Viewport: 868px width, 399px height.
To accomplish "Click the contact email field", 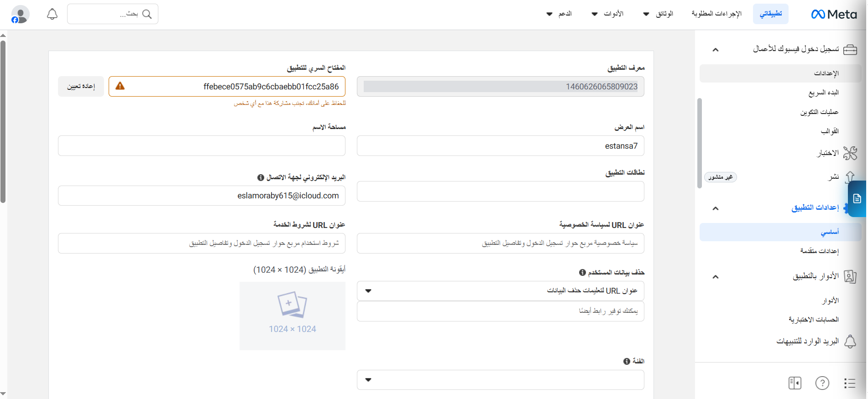I will tap(202, 196).
